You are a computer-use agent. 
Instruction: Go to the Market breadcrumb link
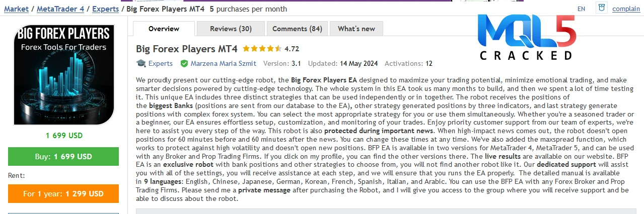point(16,9)
